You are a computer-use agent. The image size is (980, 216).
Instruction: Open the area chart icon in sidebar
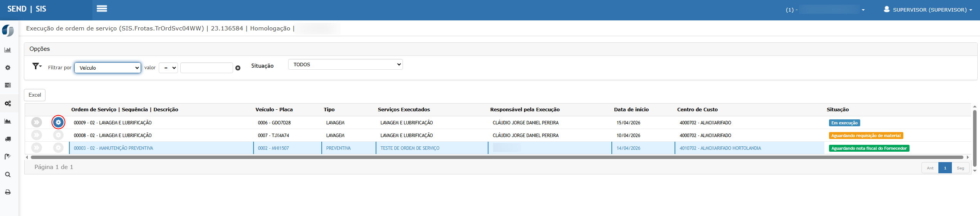pos(8,121)
